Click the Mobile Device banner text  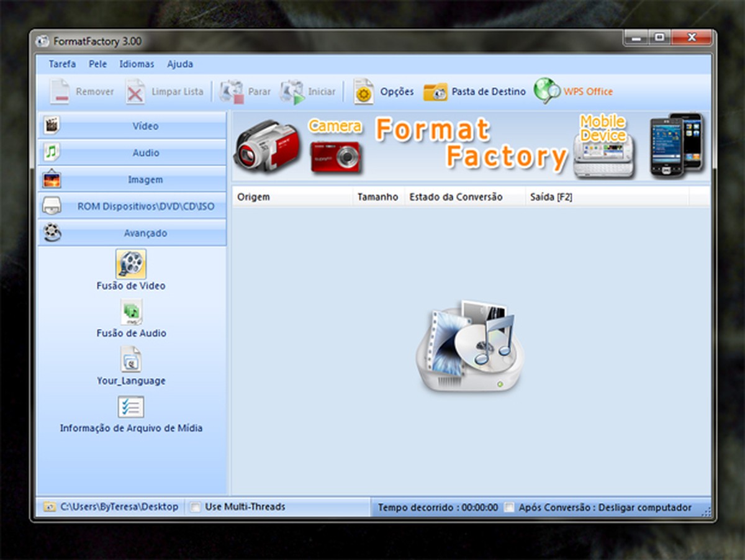[603, 127]
